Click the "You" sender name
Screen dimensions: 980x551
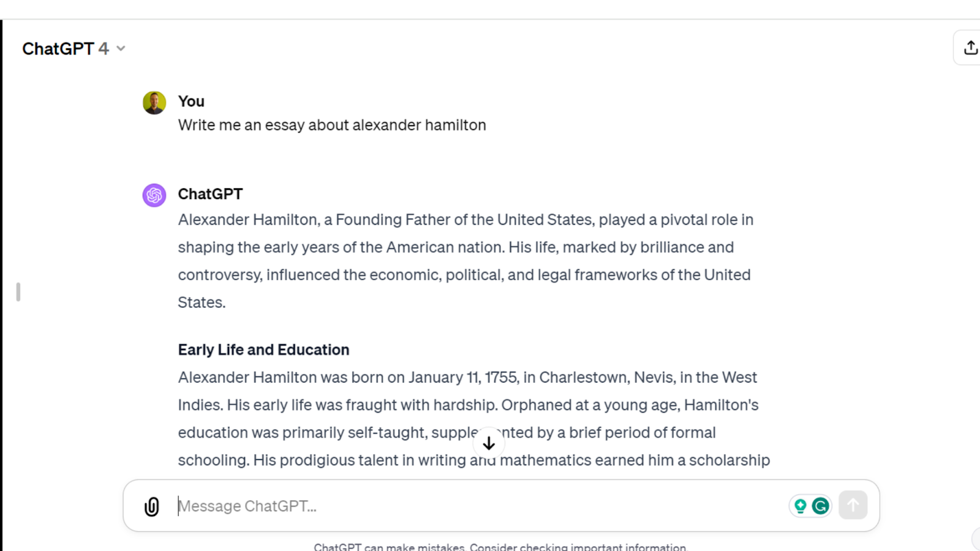(191, 102)
